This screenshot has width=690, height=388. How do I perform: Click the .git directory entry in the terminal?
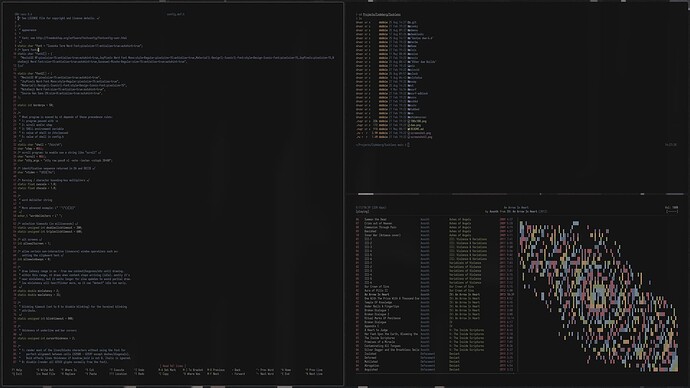tap(412, 22)
